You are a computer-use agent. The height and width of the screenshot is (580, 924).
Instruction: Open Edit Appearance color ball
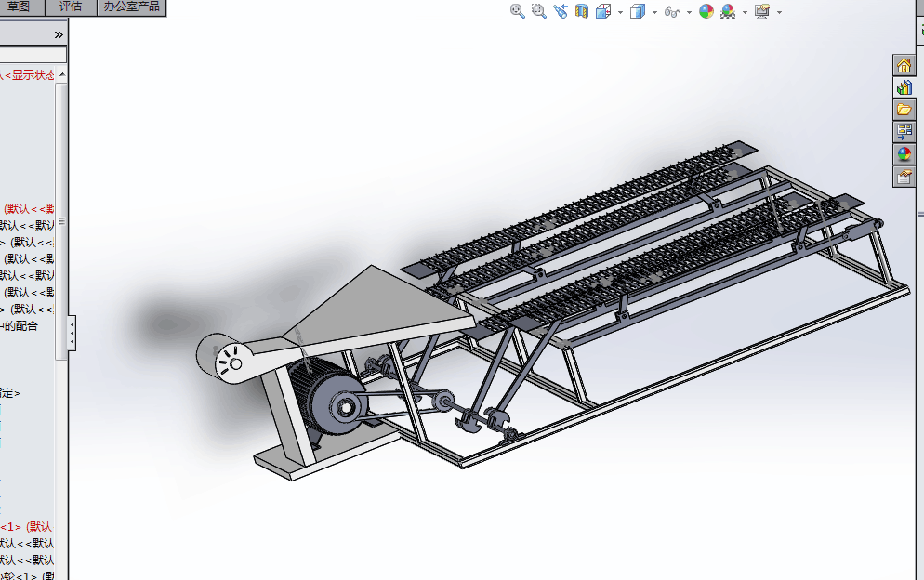coord(706,11)
